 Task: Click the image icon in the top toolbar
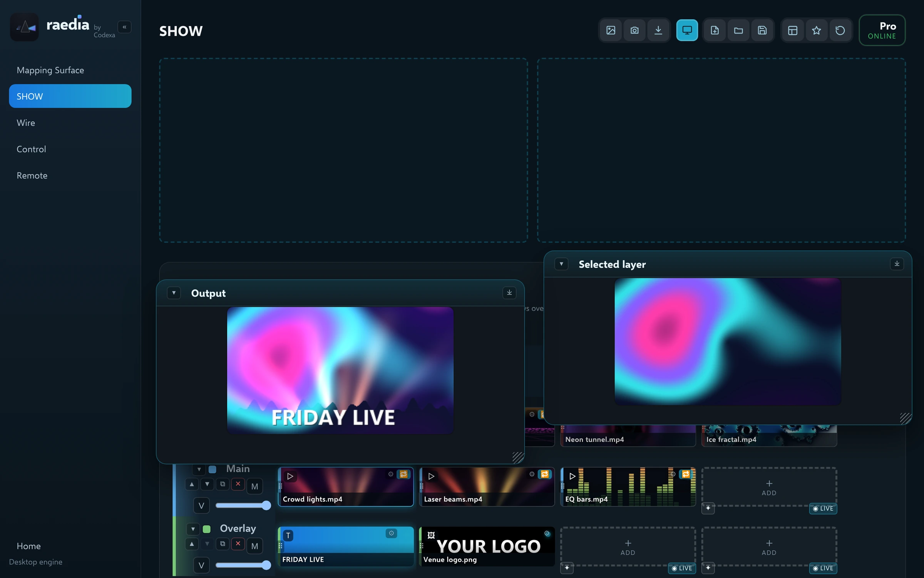pyautogui.click(x=611, y=30)
